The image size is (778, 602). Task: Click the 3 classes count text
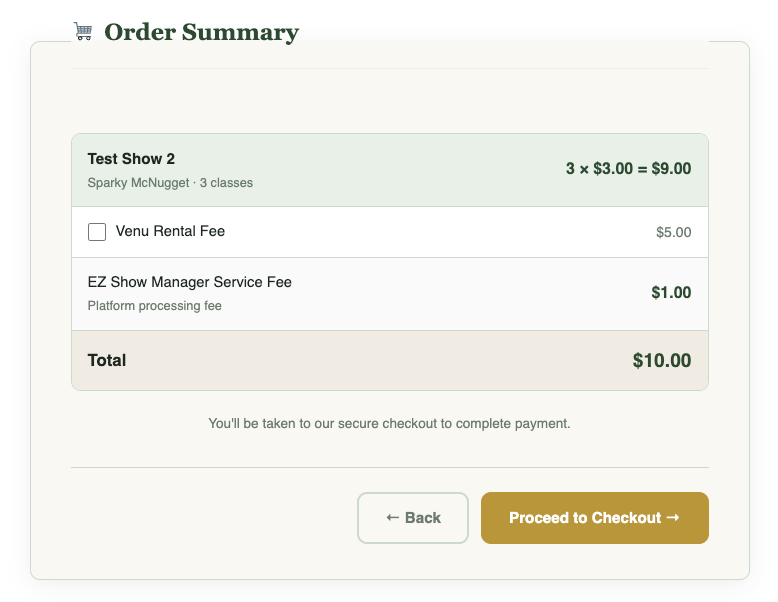point(226,183)
